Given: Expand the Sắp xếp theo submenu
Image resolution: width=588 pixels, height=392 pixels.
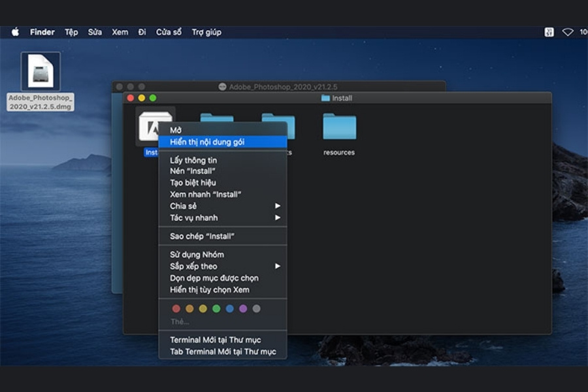Looking at the screenshot, I should coord(223,266).
